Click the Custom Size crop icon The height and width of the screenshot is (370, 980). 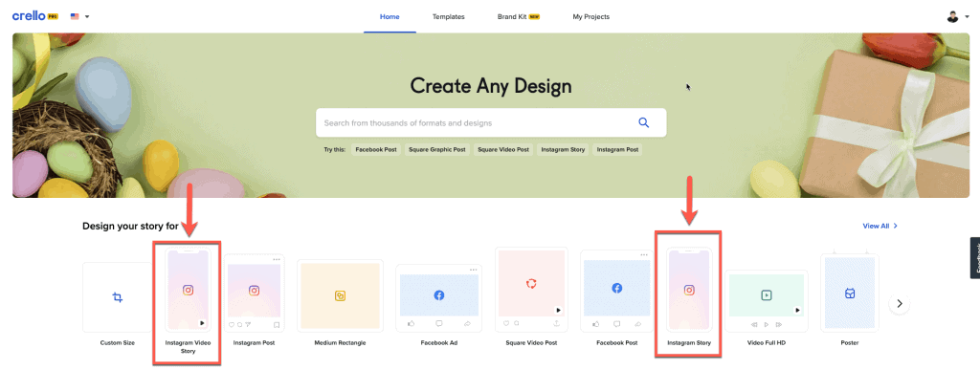(118, 297)
